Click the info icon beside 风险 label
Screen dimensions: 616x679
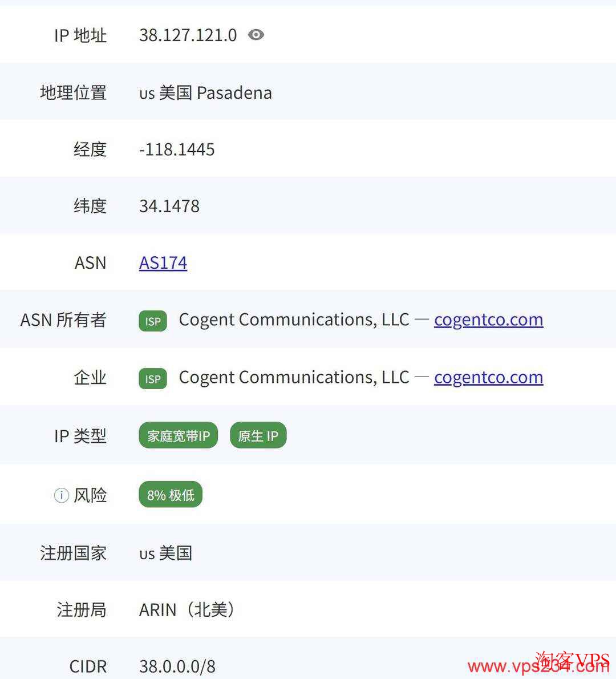tap(60, 495)
